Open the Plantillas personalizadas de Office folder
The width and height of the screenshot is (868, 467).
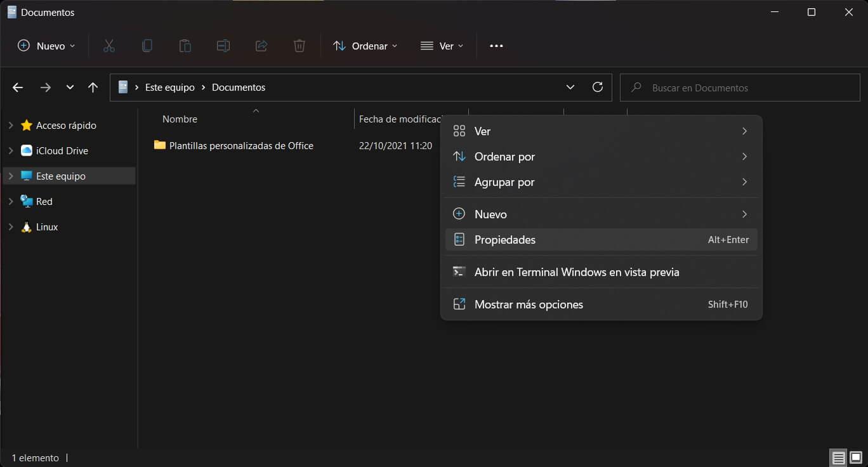[241, 145]
